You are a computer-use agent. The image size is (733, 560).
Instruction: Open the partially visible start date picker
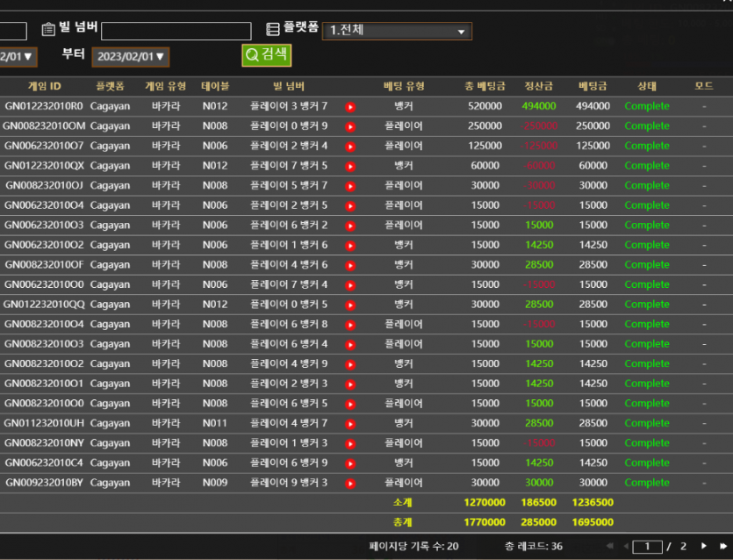coord(18,56)
